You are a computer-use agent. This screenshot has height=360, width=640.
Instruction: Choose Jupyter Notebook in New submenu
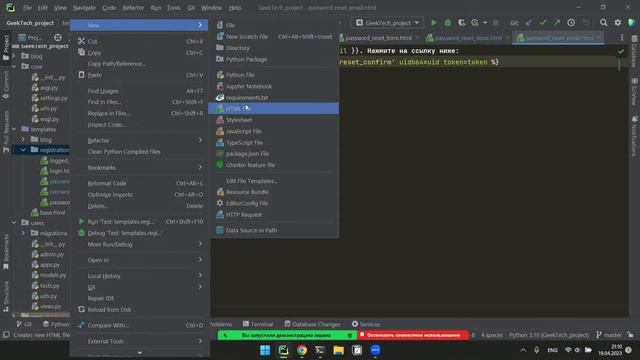pyautogui.click(x=273, y=87)
